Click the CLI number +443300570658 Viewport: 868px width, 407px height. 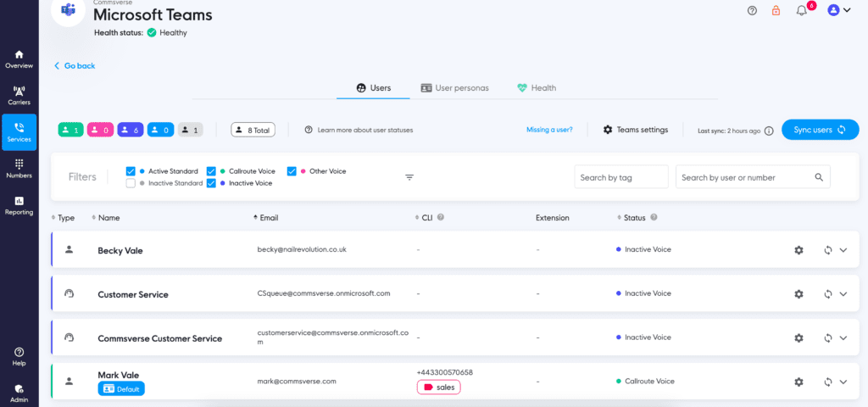444,373
